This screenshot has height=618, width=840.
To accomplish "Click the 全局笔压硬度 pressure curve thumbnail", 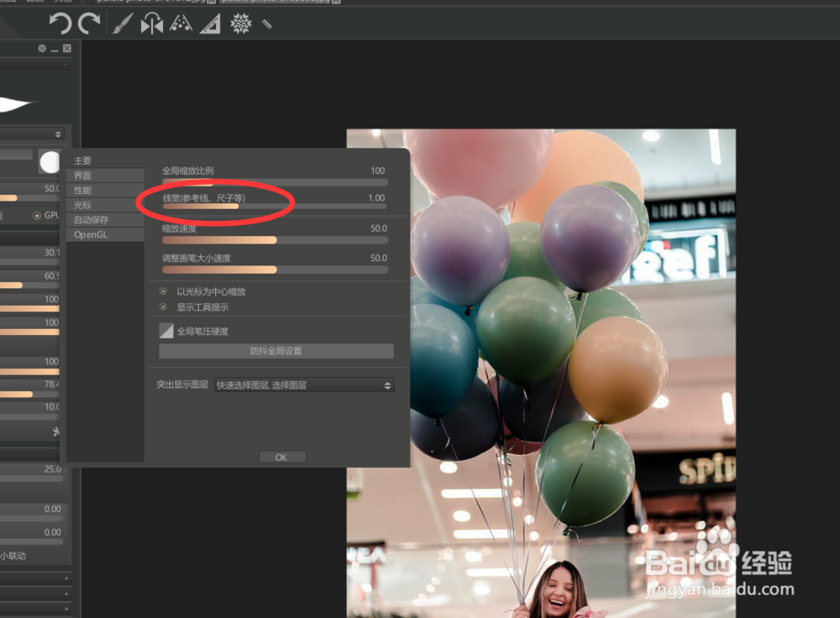I will 165,330.
